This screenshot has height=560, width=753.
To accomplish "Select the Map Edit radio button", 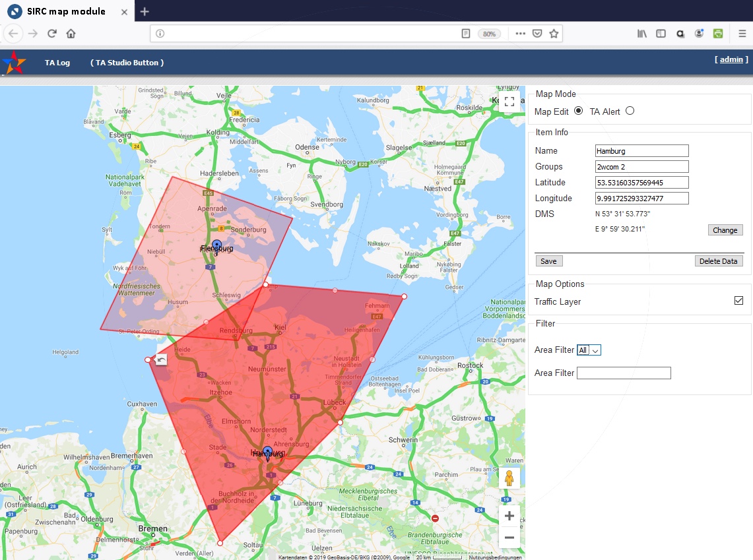I will (x=579, y=110).
